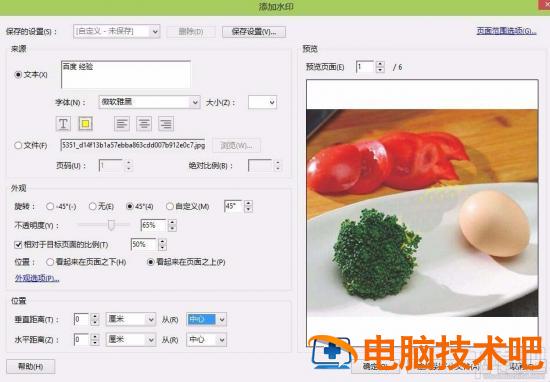Click the custom rotation angle stepper
The image size is (550, 382).
click(248, 206)
